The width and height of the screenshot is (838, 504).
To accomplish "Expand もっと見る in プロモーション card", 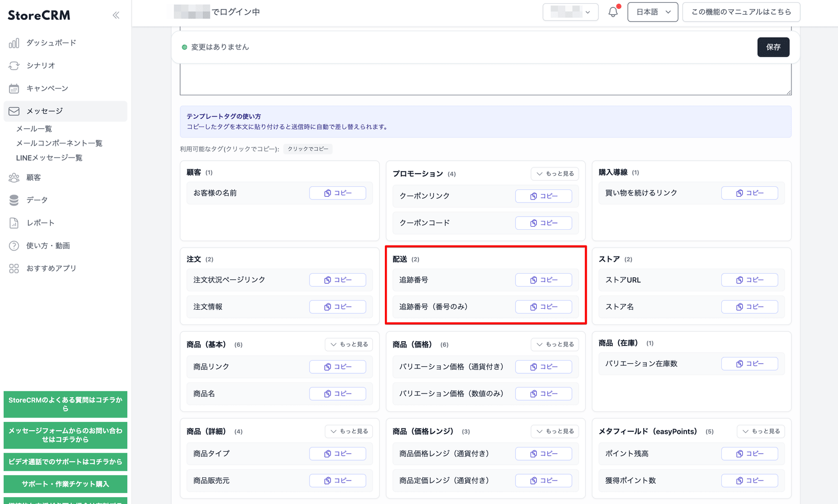I will coord(555,174).
